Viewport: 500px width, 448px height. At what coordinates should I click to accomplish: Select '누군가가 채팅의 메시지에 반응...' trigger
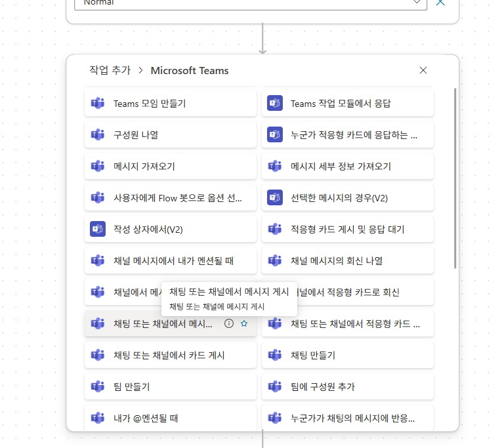pos(348,418)
